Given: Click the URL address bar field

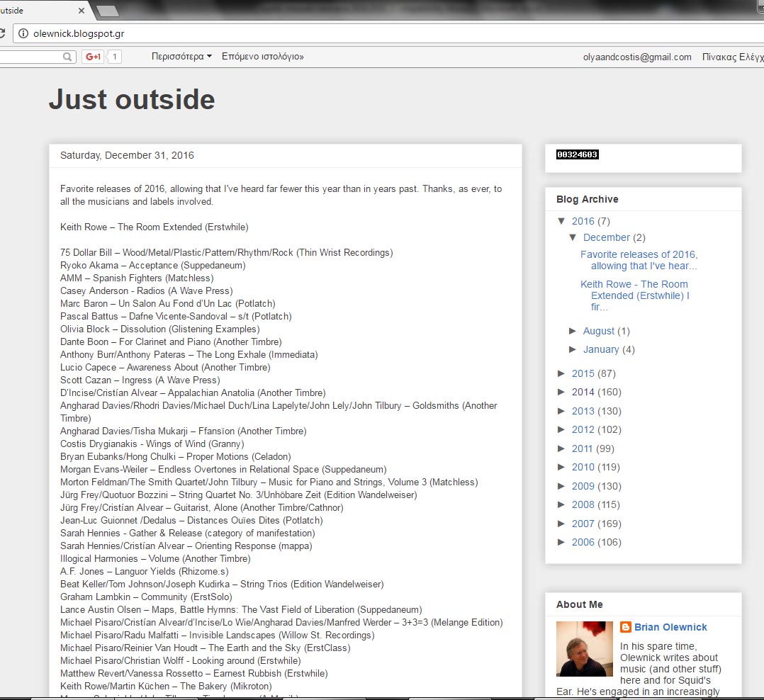Looking at the screenshot, I should [354, 33].
